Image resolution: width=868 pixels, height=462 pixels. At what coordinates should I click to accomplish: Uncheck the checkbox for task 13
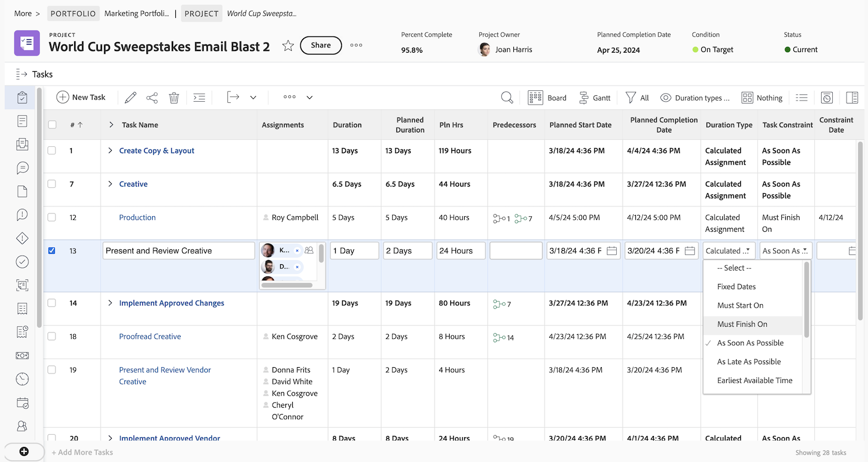point(52,251)
